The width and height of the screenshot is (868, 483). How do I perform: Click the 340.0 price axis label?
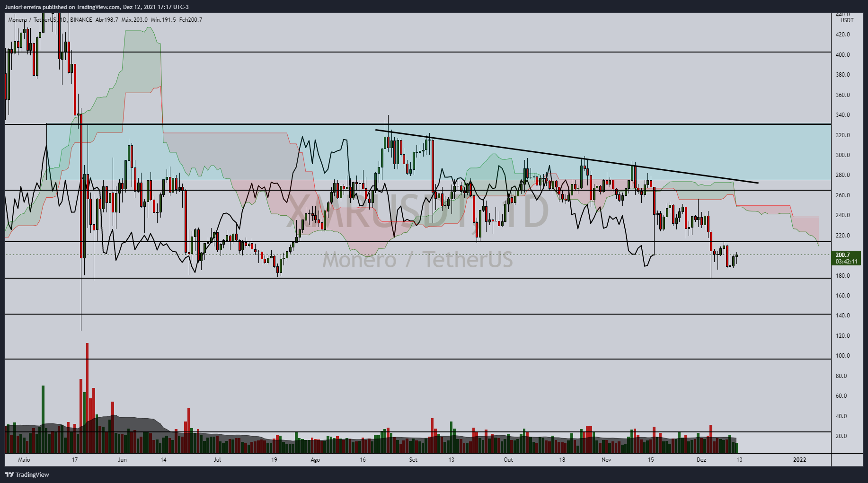842,115
